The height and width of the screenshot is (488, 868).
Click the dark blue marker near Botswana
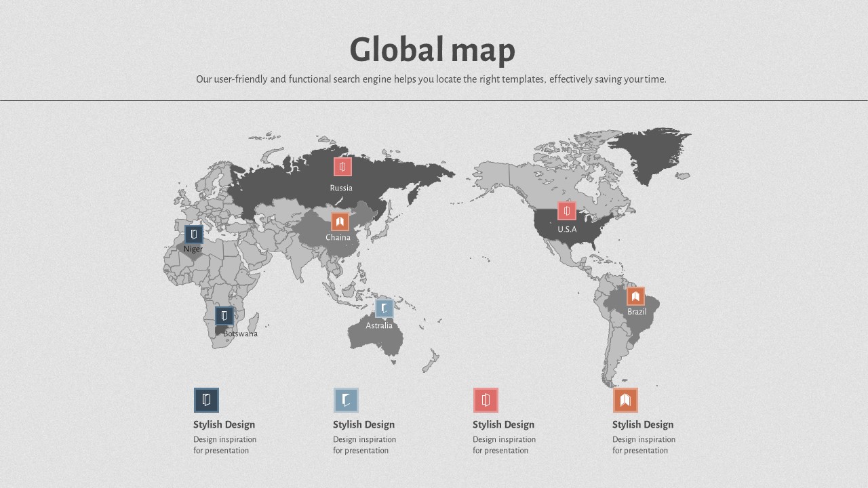(224, 316)
